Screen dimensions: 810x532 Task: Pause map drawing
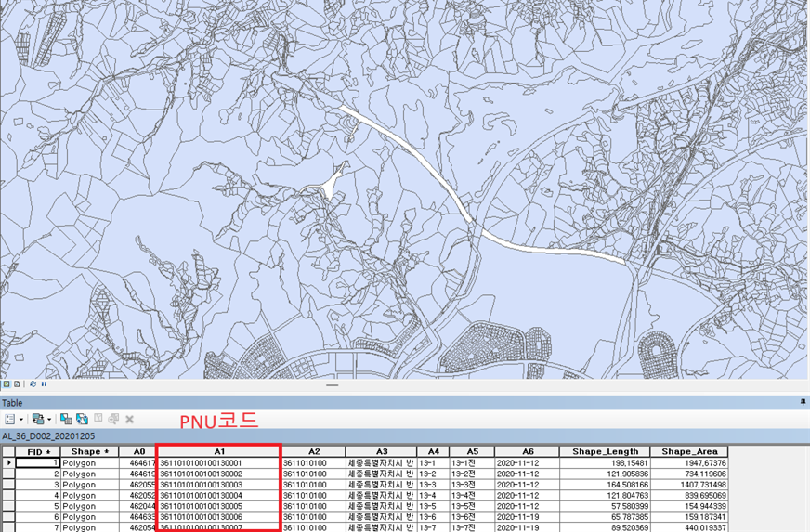(44, 383)
